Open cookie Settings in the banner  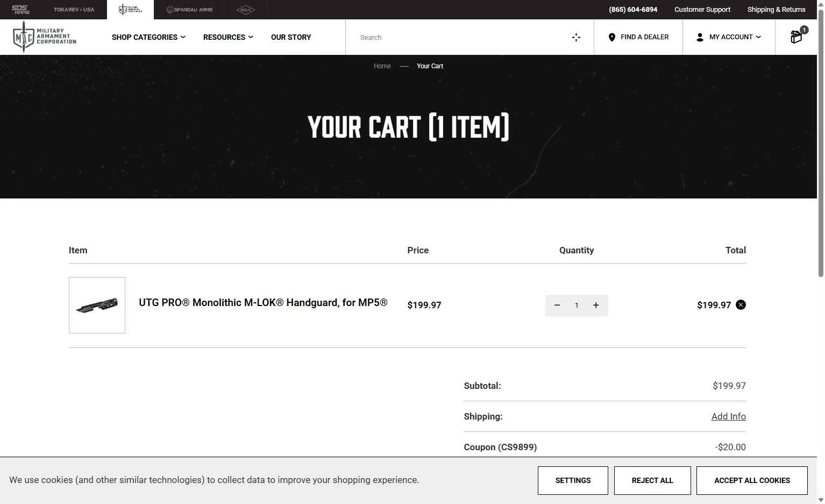573,480
